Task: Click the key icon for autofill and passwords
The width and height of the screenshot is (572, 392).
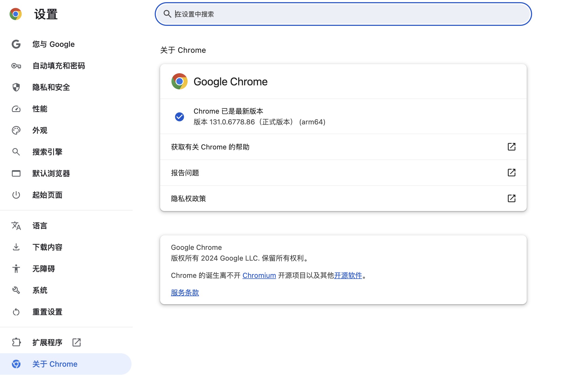Action: [16, 66]
